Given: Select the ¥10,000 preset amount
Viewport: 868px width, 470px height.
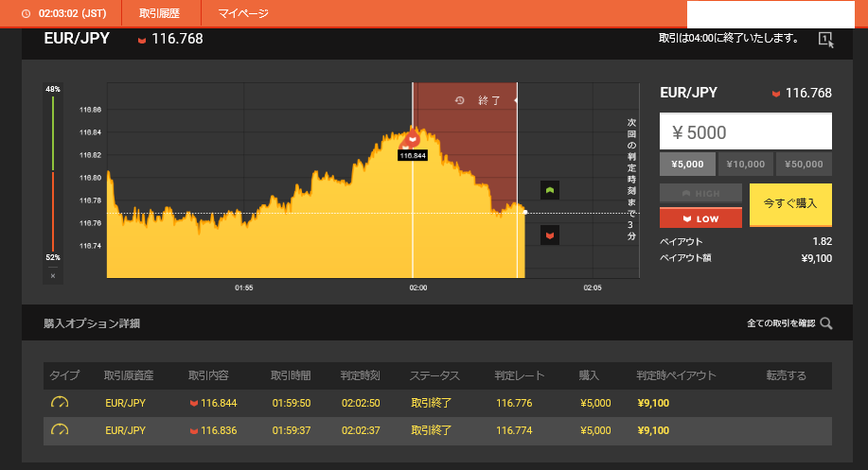Looking at the screenshot, I should pos(745,165).
